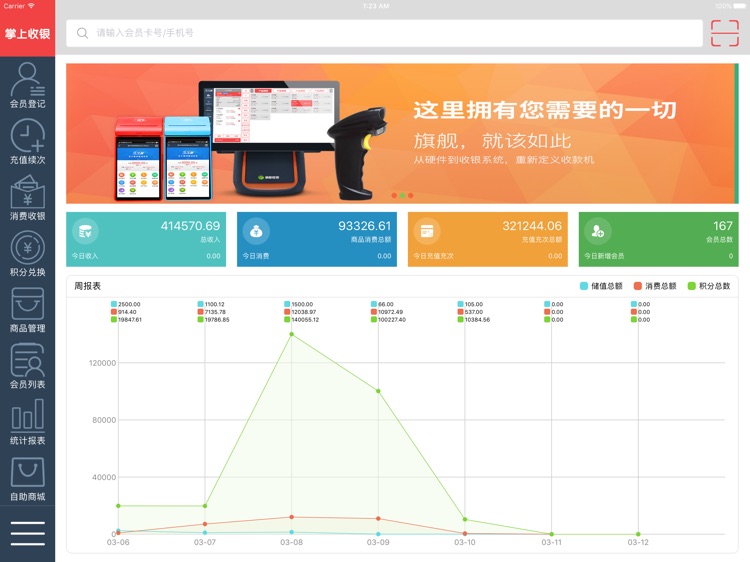Open the 商品消费总额 93326.61 card
This screenshot has width=750, height=562.
point(317,239)
